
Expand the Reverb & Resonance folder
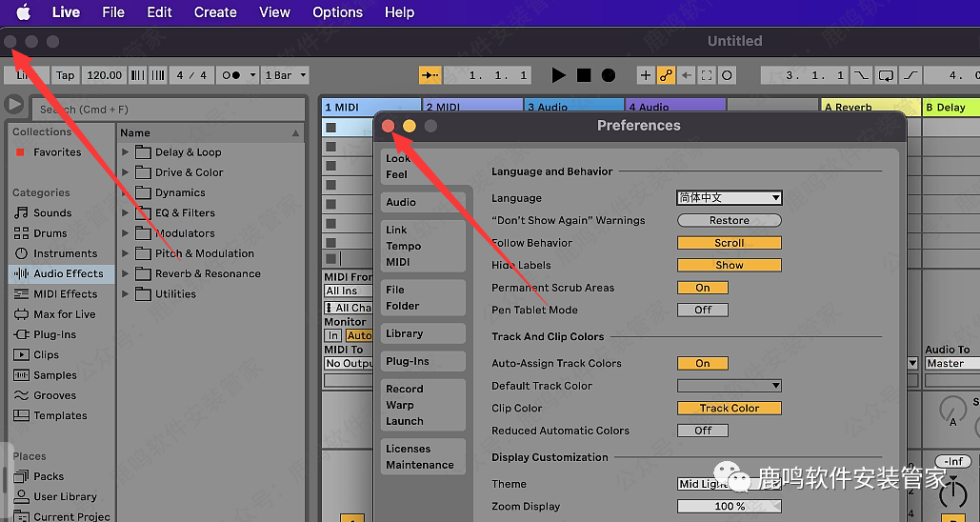(x=125, y=273)
